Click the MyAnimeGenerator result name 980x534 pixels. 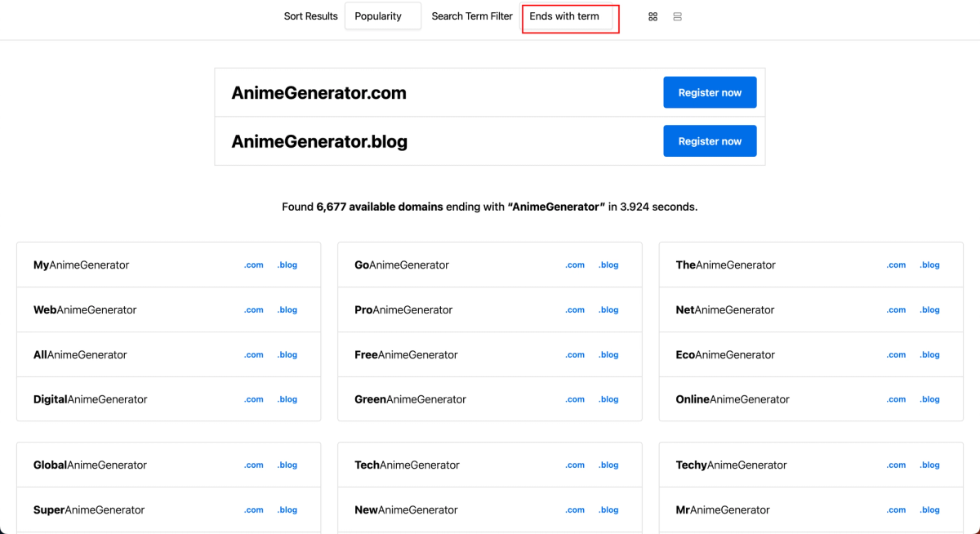(81, 265)
